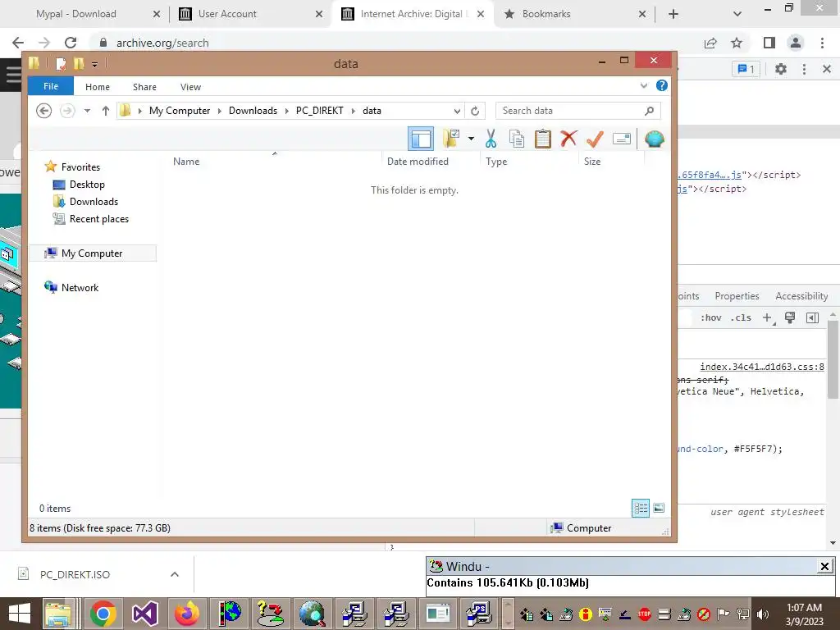Open DevTools issues badge showing 1
The image size is (840, 630).
pos(746,69)
